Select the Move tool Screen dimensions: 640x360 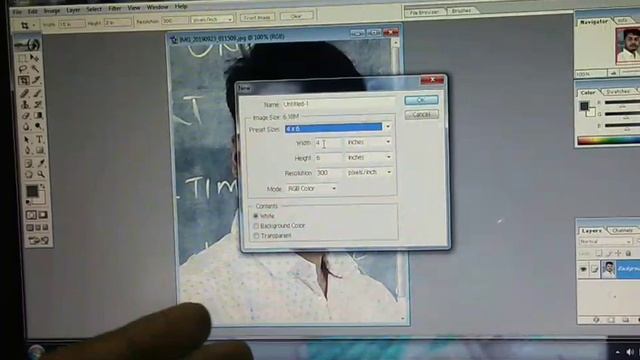(x=36, y=58)
